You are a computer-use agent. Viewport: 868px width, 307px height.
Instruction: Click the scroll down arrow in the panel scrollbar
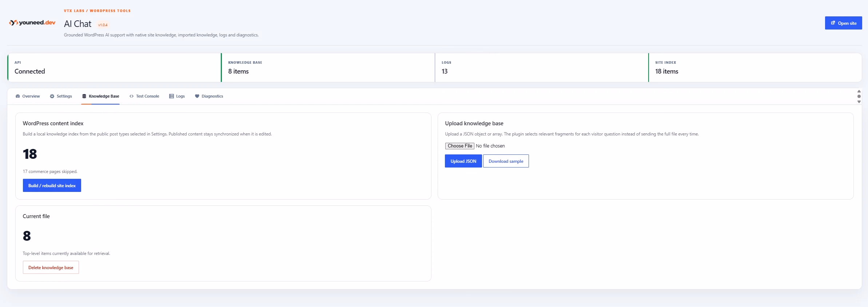[859, 102]
